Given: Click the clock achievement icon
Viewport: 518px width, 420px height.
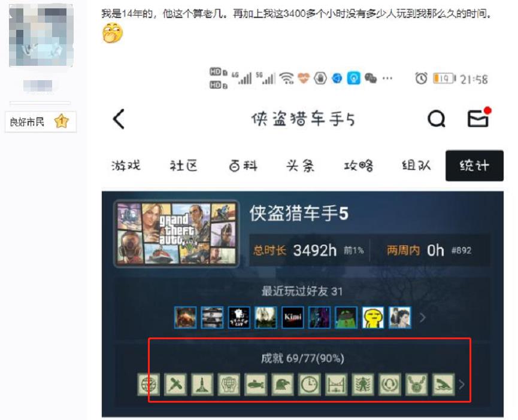Looking at the screenshot, I should tap(309, 385).
